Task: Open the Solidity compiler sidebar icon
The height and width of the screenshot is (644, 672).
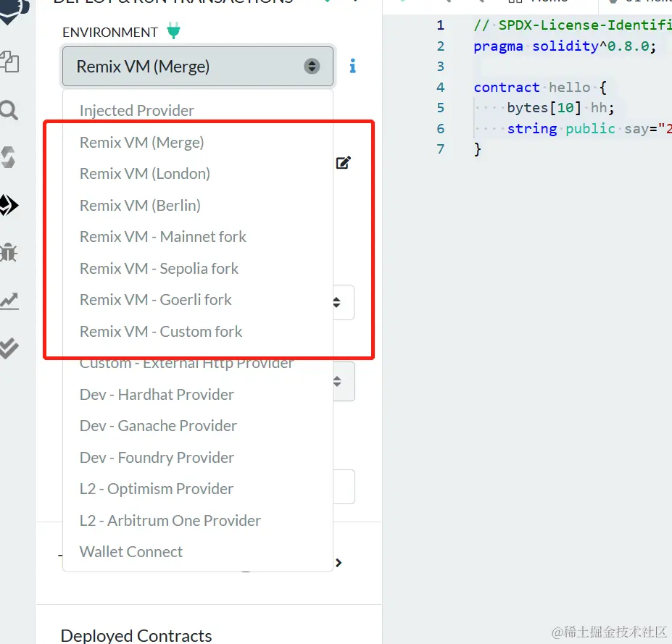Action: click(8, 157)
